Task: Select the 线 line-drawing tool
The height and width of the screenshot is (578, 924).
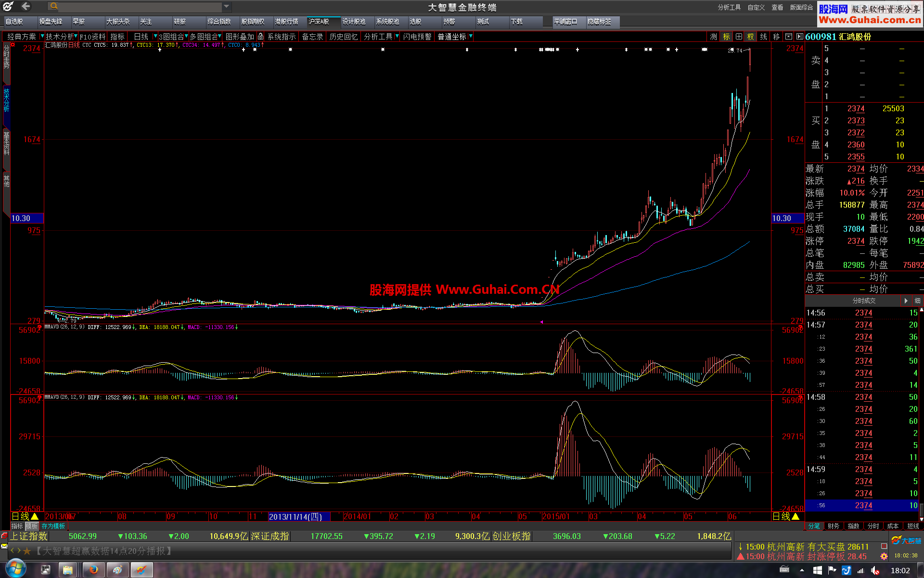Action: 763,37
